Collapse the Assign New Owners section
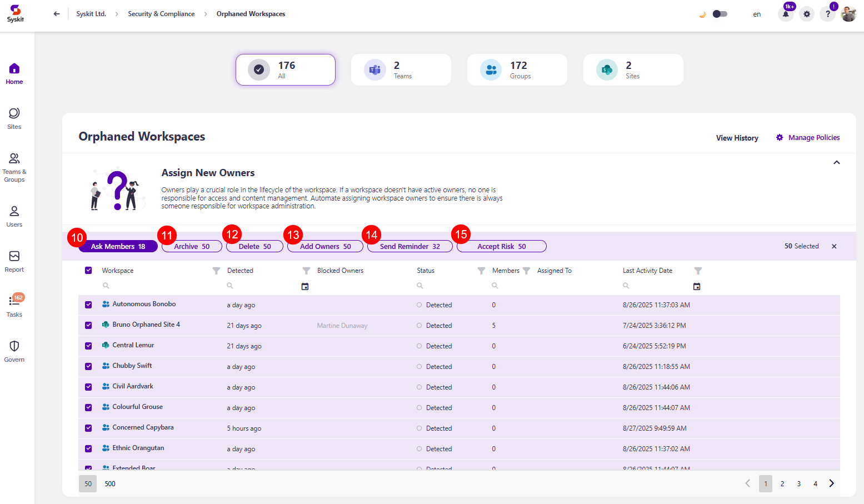The image size is (864, 504). [836, 163]
